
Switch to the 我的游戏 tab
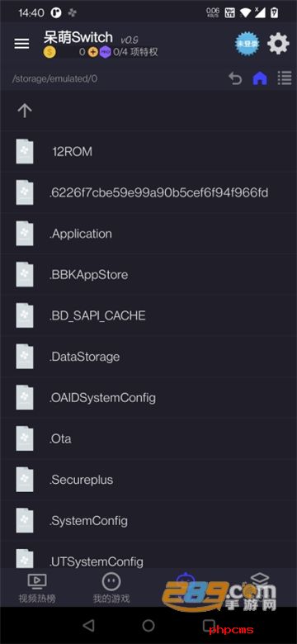111,588
